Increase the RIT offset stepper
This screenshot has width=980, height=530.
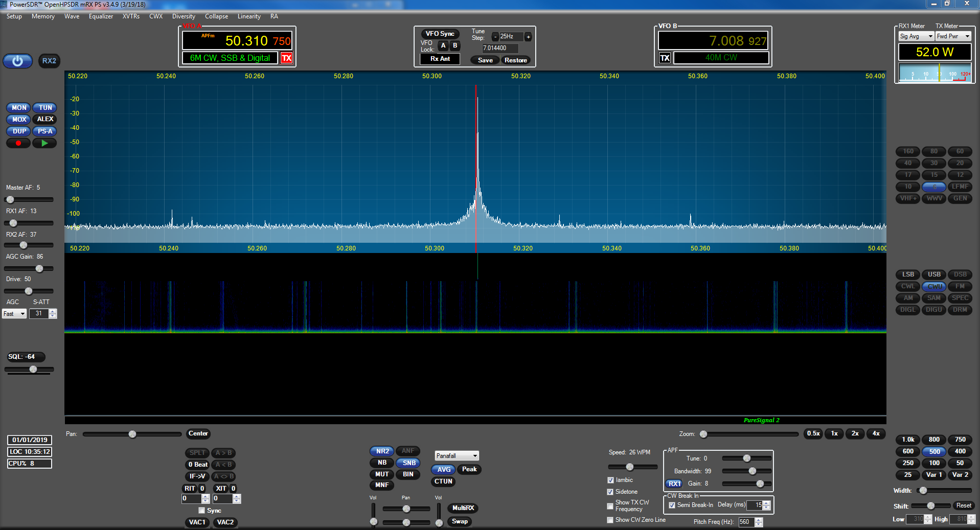206,496
